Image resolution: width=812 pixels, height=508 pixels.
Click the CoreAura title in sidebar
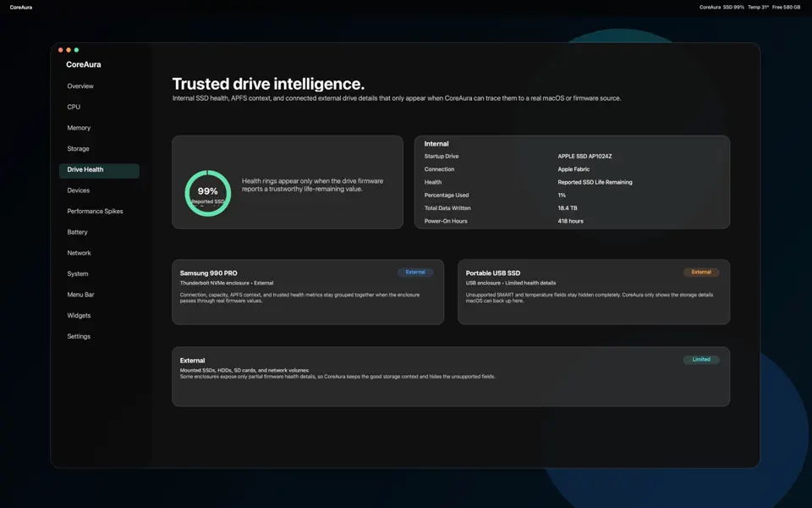[x=84, y=64]
